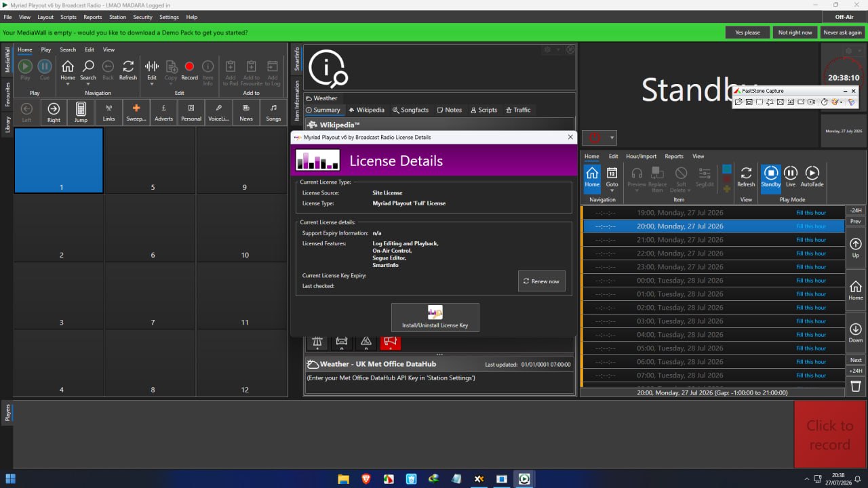This screenshot has width=868, height=488.
Task: Refresh the Log view
Action: pos(746,177)
